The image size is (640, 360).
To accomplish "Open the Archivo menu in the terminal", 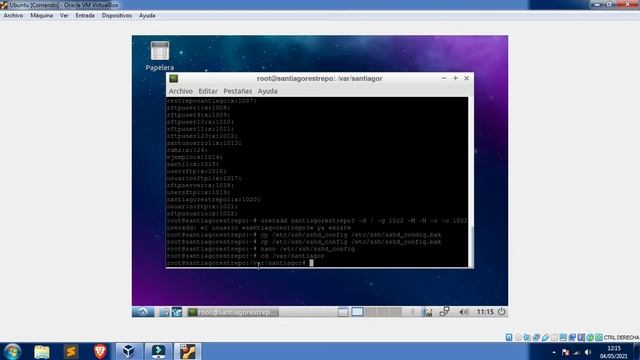I will point(180,91).
